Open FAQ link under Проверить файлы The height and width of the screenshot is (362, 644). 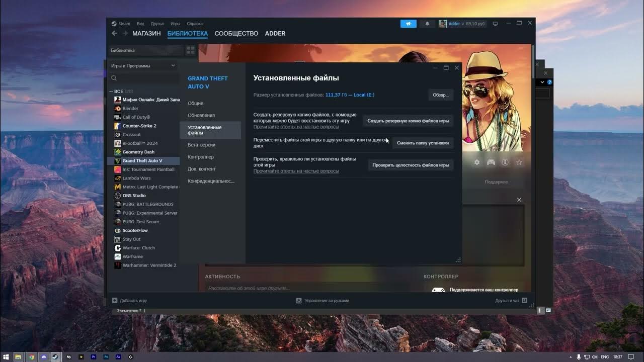296,171
